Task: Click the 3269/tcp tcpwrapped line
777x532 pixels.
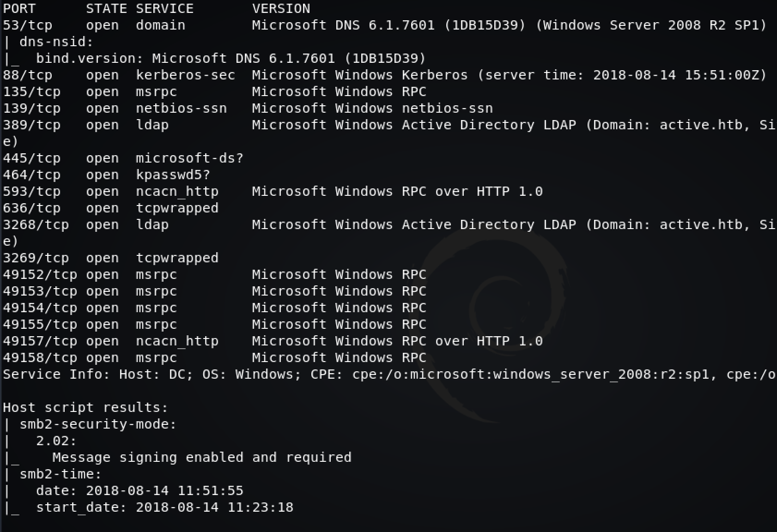Action: tap(110, 258)
